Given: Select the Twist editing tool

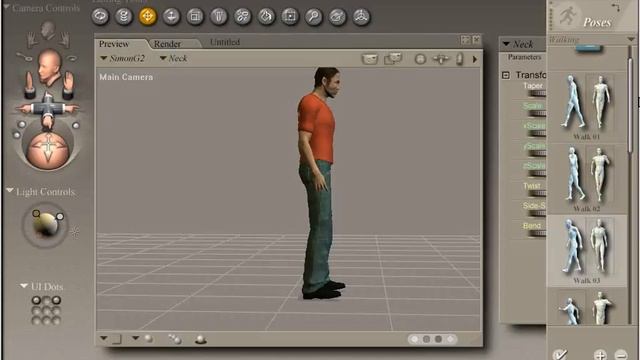Looking at the screenshot, I should 124,17.
